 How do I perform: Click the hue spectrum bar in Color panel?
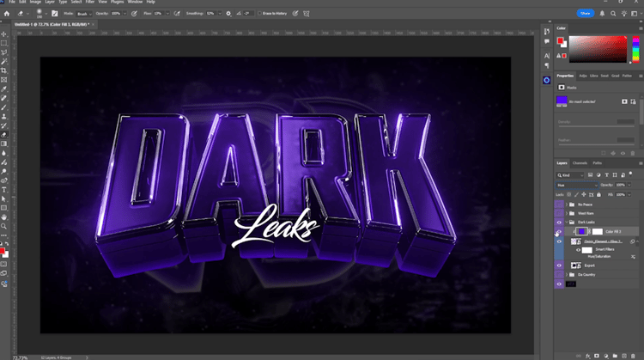(x=635, y=49)
